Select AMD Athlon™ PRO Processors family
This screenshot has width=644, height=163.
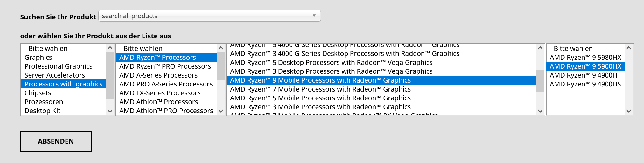coord(166,111)
